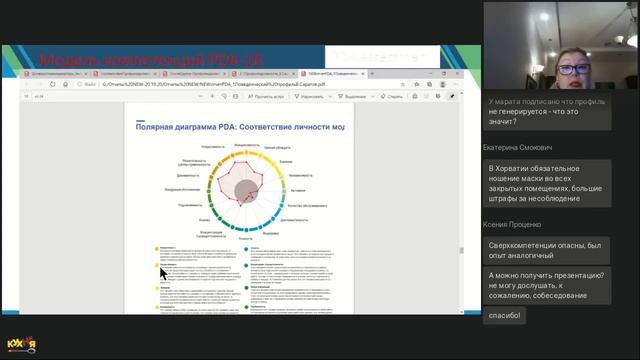640x360 pixels.
Task: Toggle fit-to-page view in the PDF toolbar
Action: (x=236, y=96)
